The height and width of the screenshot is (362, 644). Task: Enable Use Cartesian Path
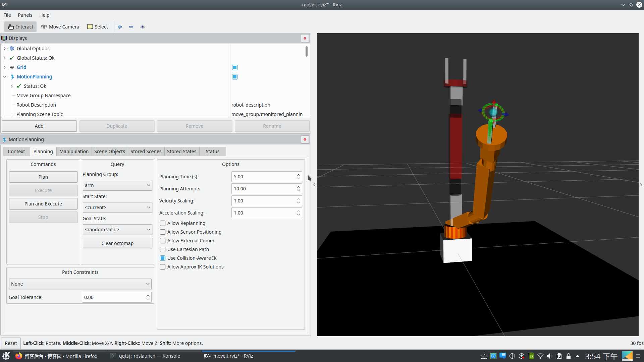tap(163, 249)
